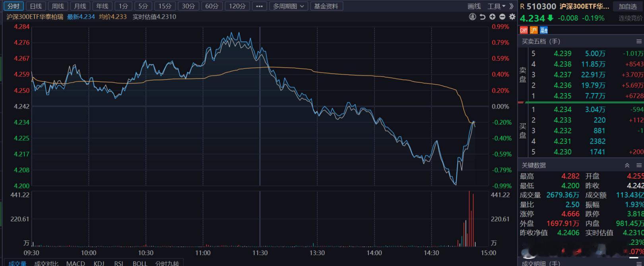Click the R marker before code 510300
The image size is (644, 266).
pyautogui.click(x=522, y=6)
